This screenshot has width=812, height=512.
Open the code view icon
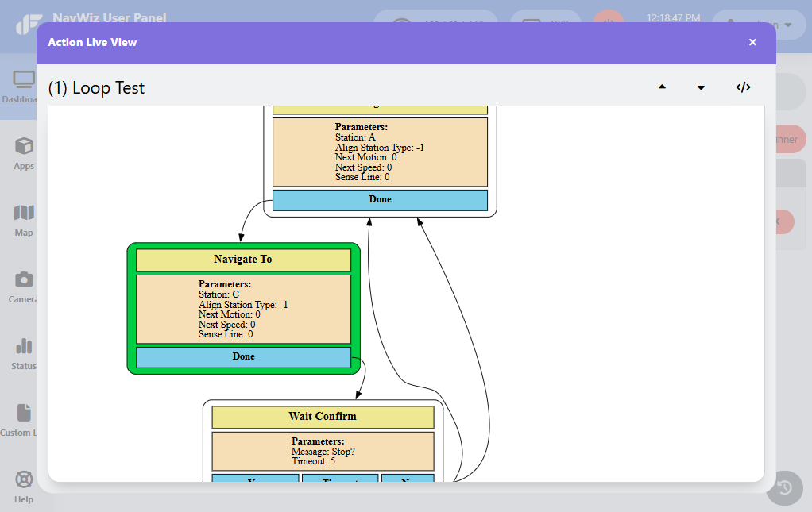click(743, 87)
